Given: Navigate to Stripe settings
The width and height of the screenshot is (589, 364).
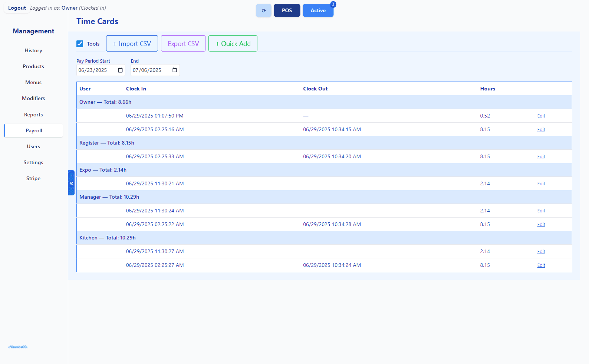Looking at the screenshot, I should pyautogui.click(x=33, y=178).
